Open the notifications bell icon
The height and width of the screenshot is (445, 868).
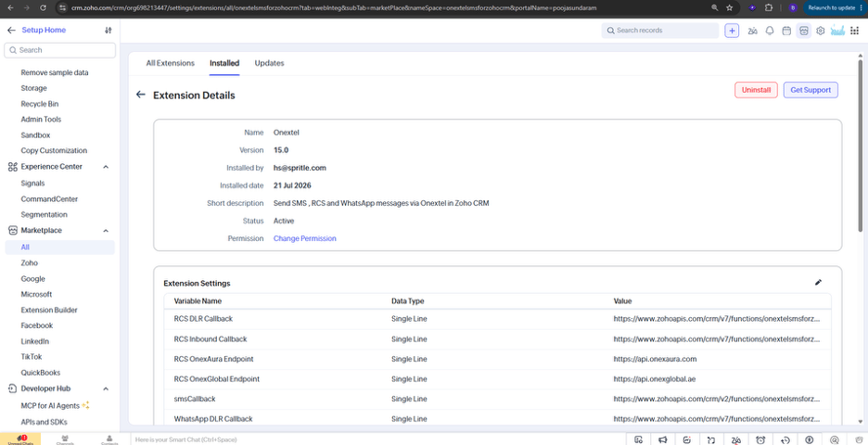(770, 31)
